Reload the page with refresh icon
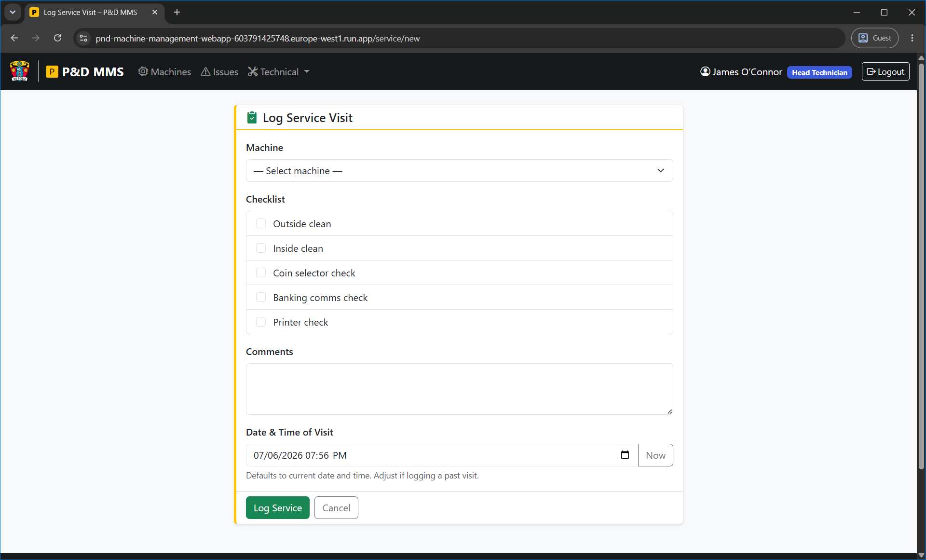 coord(58,38)
